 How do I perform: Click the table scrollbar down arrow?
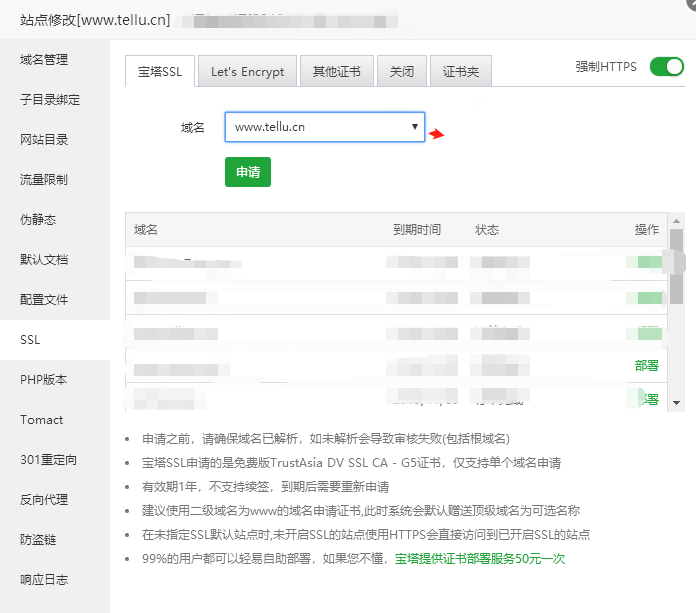point(676,403)
